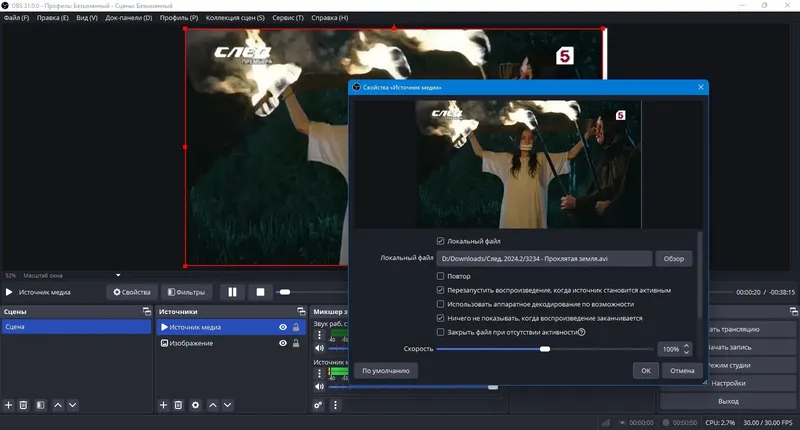Open preview scale dropdown arrow
This screenshot has width=800, height=430.
118,275
